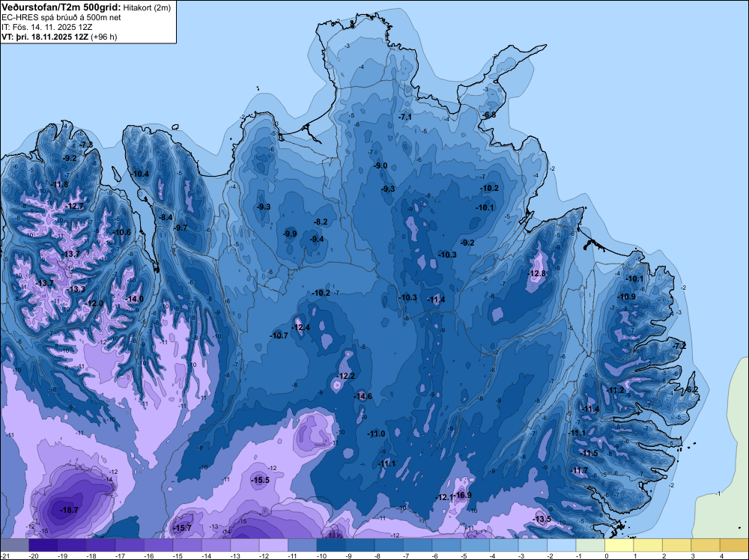The width and height of the screenshot is (749, 560).
Task: Select the EC-HRES spá brúuð header line
Action: pos(61,18)
